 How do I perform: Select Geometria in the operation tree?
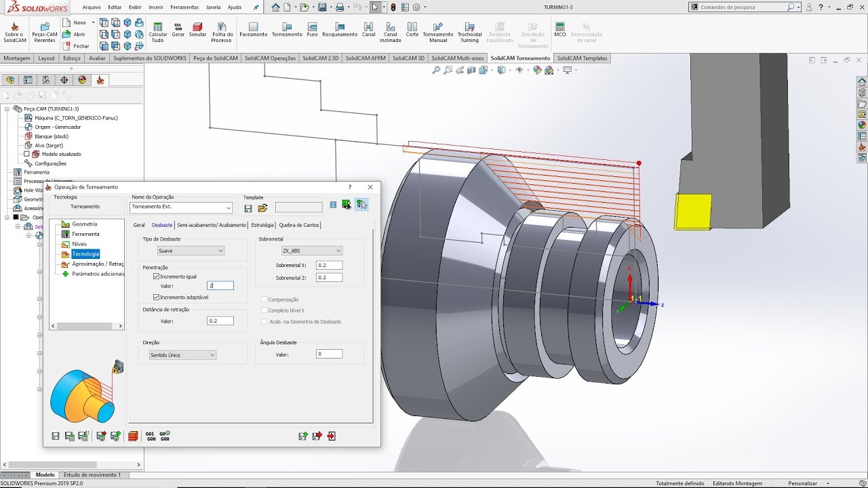pos(85,224)
